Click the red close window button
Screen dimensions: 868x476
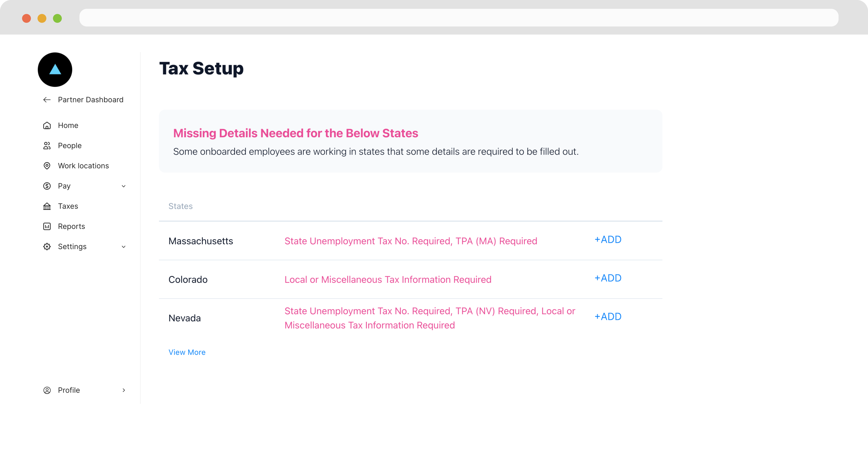click(x=26, y=18)
